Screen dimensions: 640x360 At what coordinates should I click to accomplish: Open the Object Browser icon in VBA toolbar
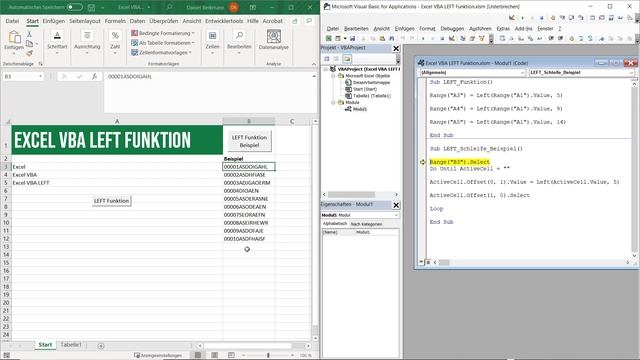(482, 38)
